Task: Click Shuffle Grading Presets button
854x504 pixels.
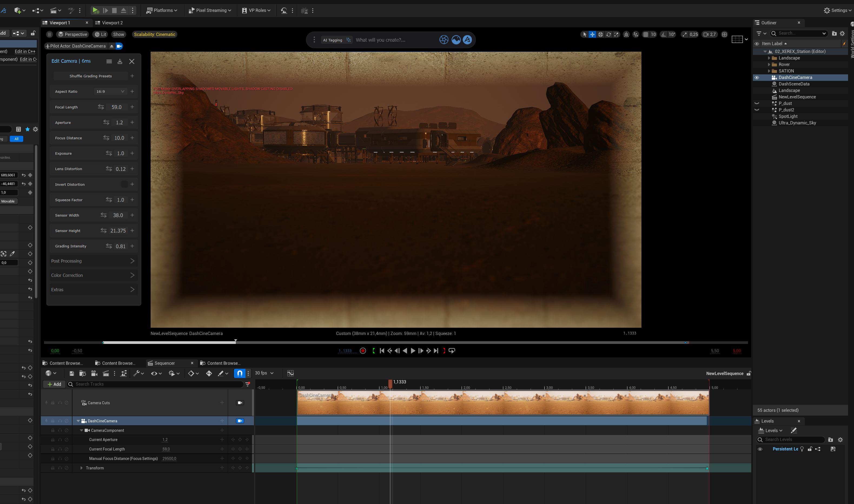Action: pyautogui.click(x=90, y=76)
